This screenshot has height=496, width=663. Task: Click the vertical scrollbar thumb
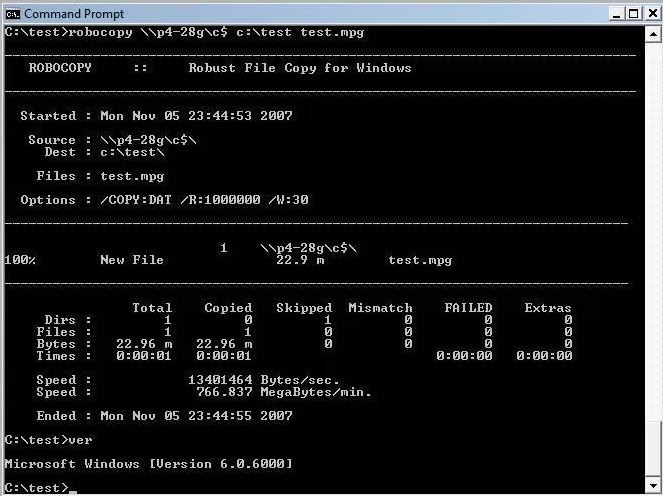click(653, 449)
